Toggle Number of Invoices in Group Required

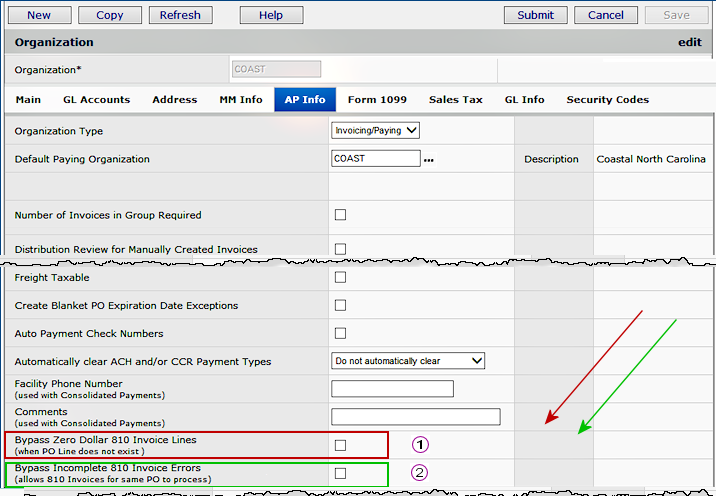point(340,215)
